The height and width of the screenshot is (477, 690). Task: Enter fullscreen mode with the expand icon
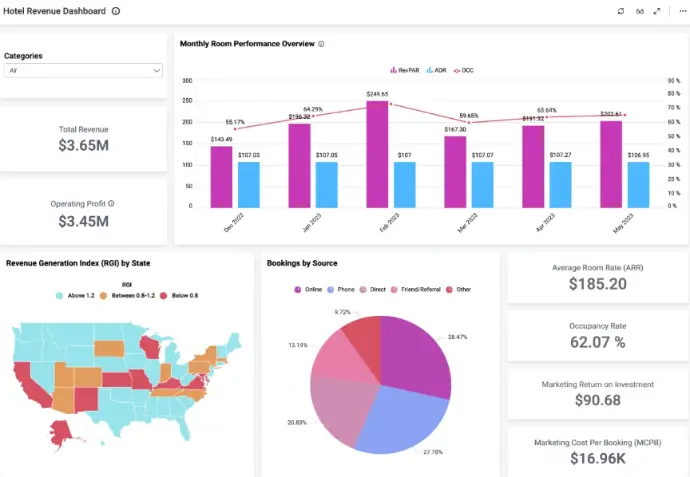tap(657, 11)
